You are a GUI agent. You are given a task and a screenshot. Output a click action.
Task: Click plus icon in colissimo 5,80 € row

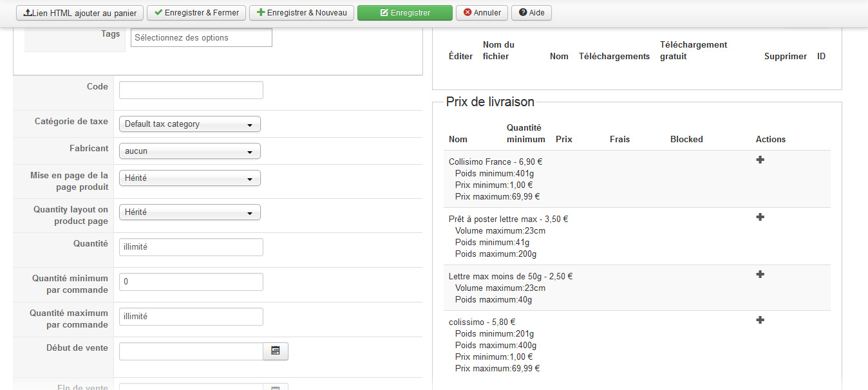[x=760, y=320]
